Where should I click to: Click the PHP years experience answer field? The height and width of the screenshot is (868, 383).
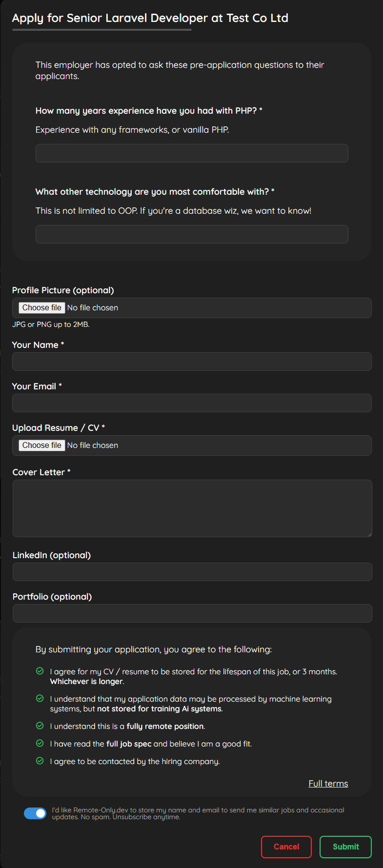click(191, 153)
